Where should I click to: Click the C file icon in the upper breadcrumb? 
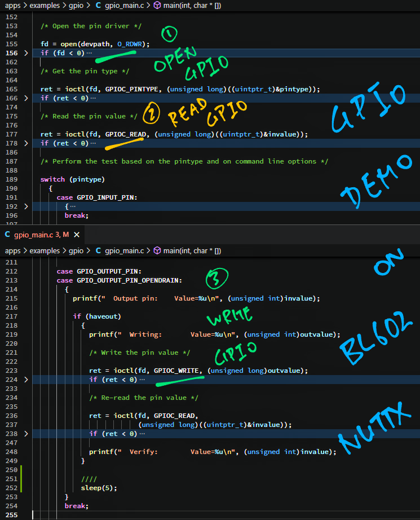pos(99,6)
